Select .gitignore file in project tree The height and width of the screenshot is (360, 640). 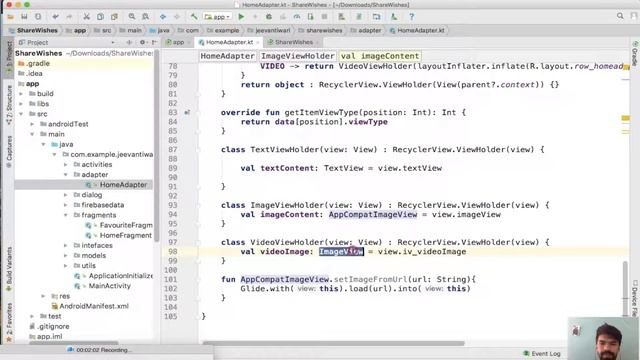[x=53, y=326]
